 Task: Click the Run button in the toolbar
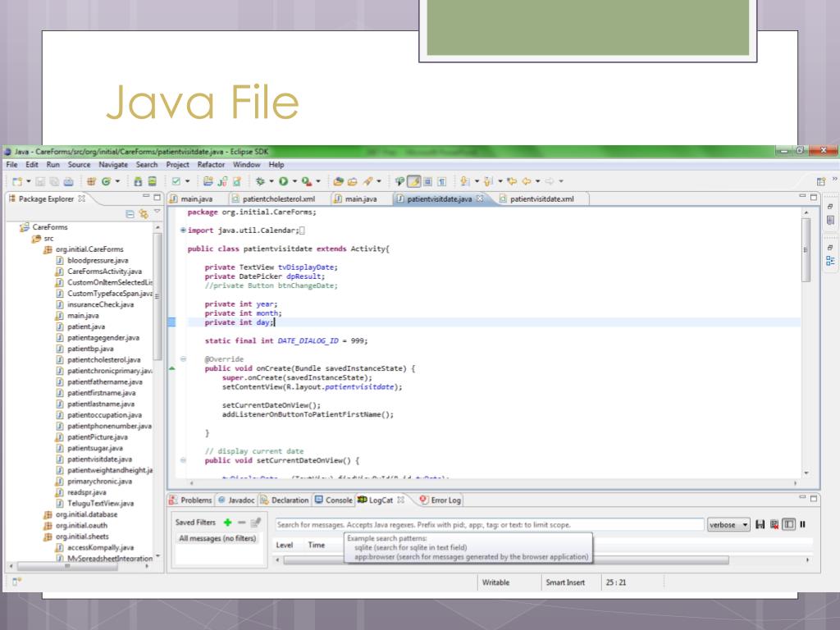[285, 180]
